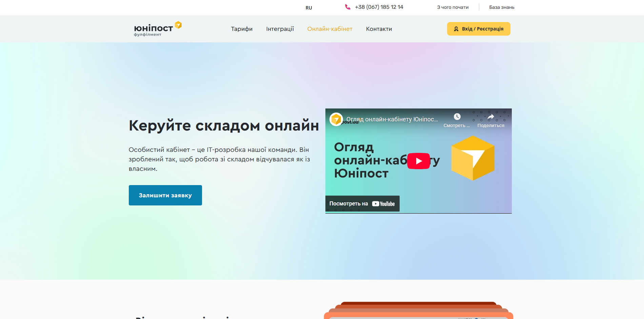The height and width of the screenshot is (319, 644).
Task: Switch site language to RU
Action: tap(308, 8)
